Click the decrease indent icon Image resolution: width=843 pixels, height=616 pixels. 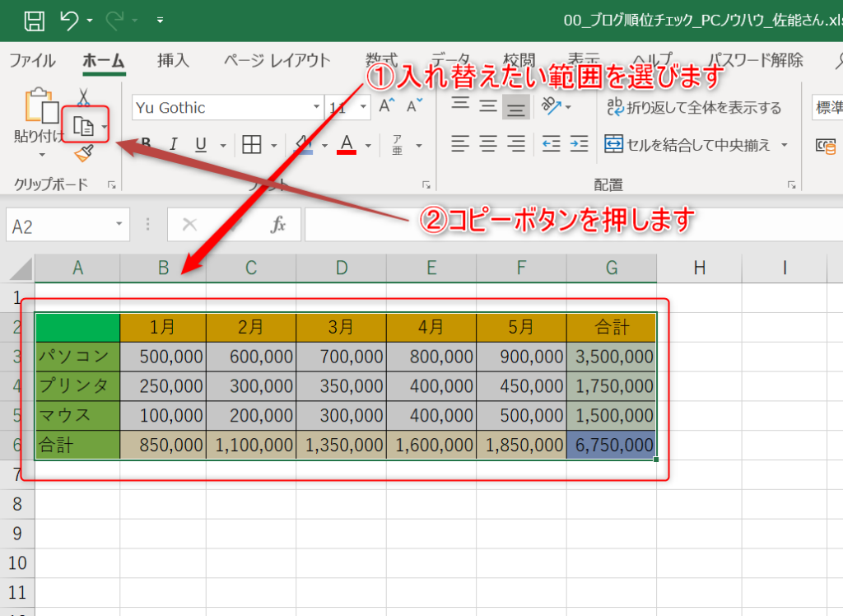(551, 144)
